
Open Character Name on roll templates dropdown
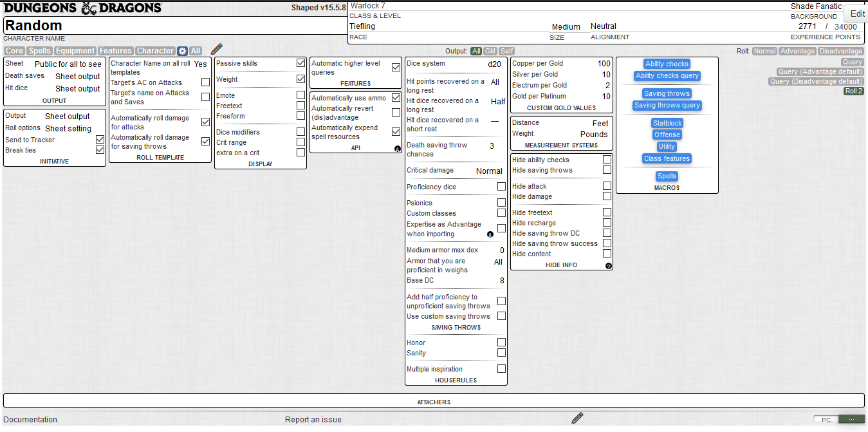pyautogui.click(x=201, y=64)
